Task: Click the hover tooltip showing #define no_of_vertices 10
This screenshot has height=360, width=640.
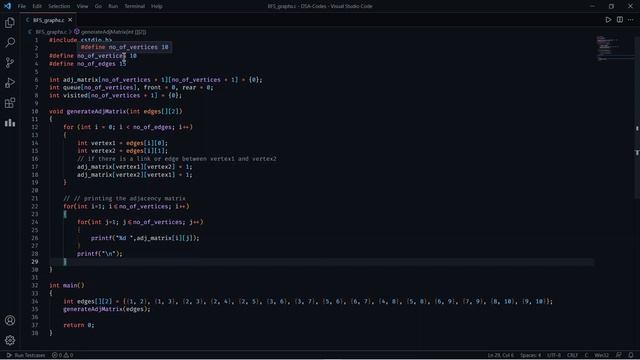Action: [x=124, y=47]
